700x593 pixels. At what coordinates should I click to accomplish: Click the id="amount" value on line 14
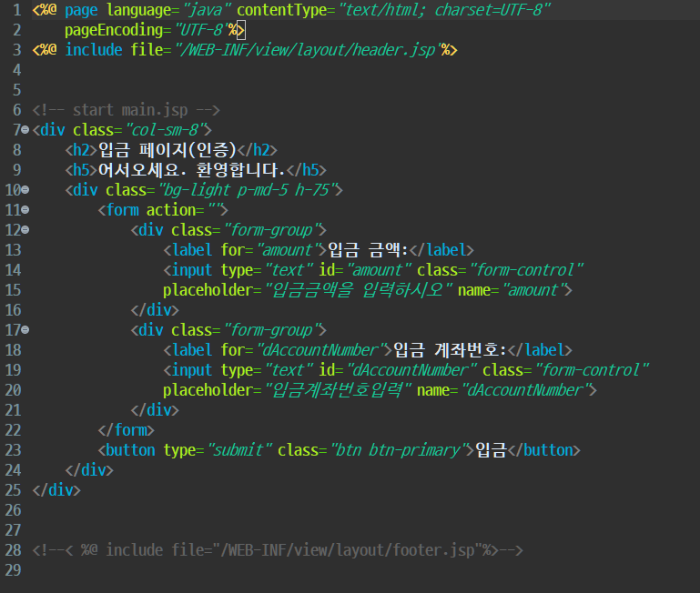pos(379,270)
